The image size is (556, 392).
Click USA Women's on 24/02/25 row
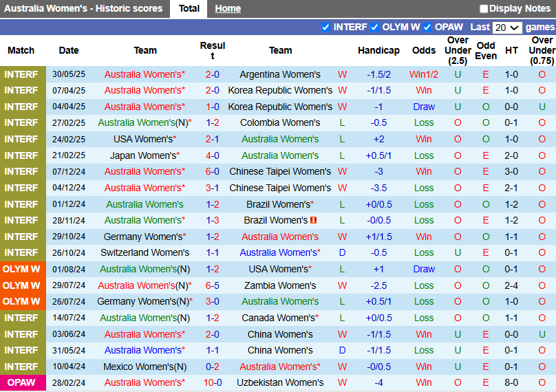click(x=145, y=140)
